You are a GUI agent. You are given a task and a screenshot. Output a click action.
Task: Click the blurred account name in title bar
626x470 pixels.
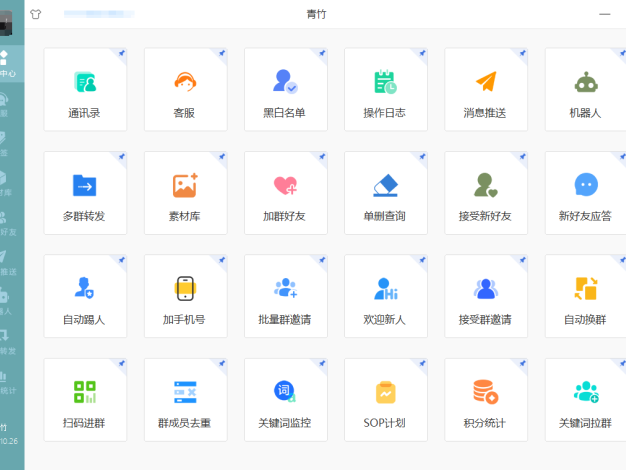click(x=99, y=14)
